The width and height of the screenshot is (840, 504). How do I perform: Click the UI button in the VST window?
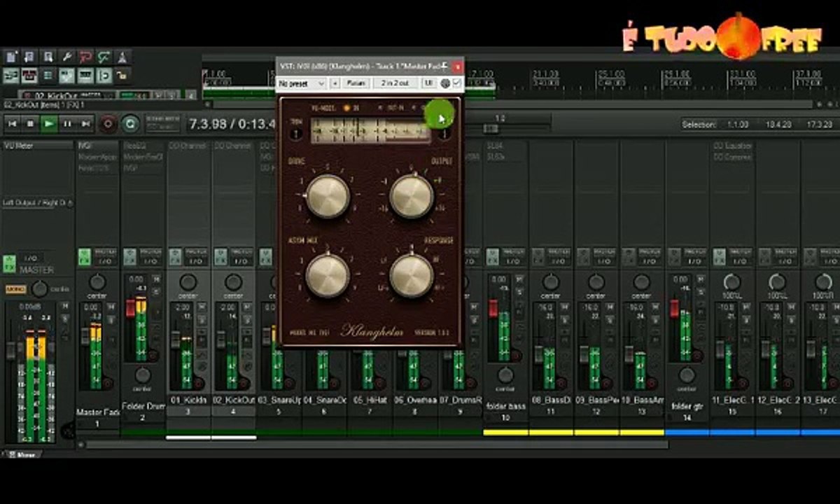pyautogui.click(x=428, y=83)
